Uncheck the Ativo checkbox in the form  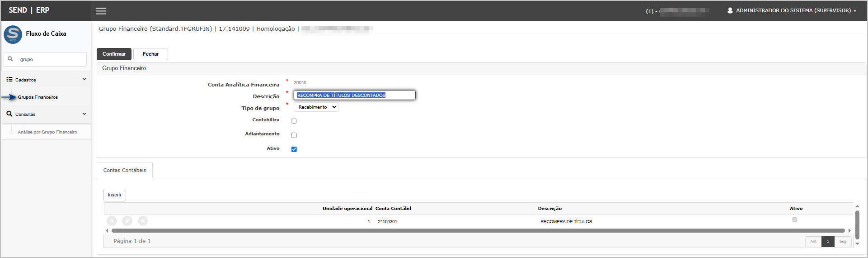tap(294, 149)
